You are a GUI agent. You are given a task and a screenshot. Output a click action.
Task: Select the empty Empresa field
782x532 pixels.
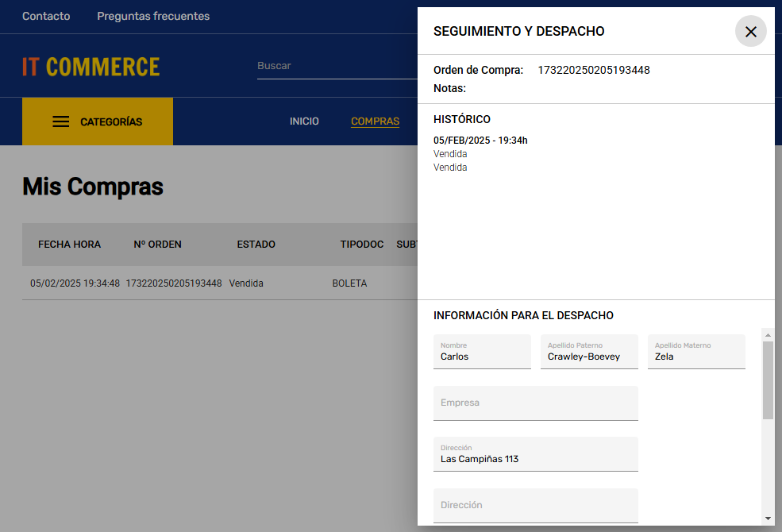pos(536,403)
